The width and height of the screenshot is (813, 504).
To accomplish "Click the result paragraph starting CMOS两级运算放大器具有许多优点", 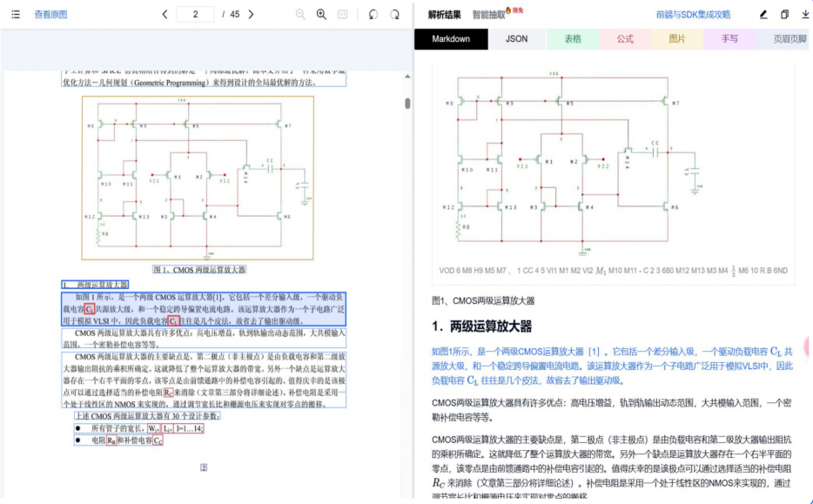I will 612,410.
